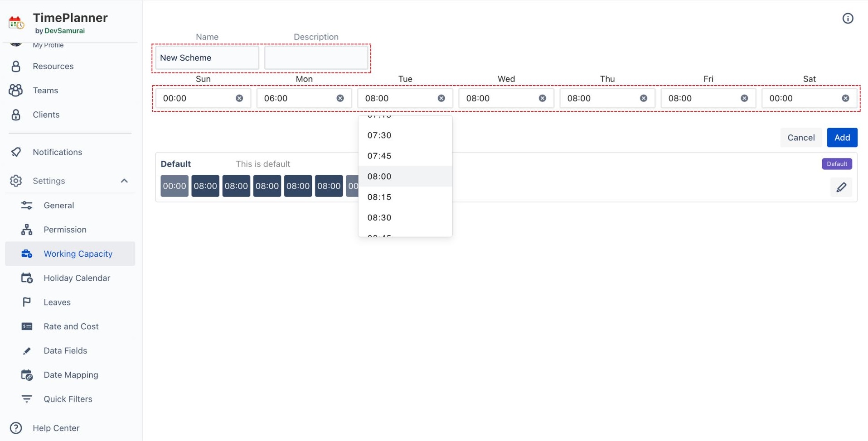
Task: Cancel the new scheme creation
Action: click(800, 138)
